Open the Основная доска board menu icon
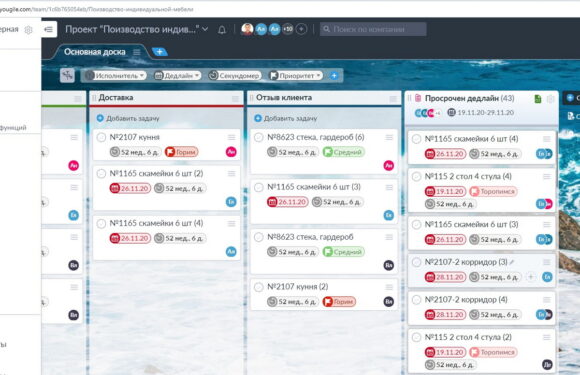Screen dimensions: 580x375 tap(136, 52)
